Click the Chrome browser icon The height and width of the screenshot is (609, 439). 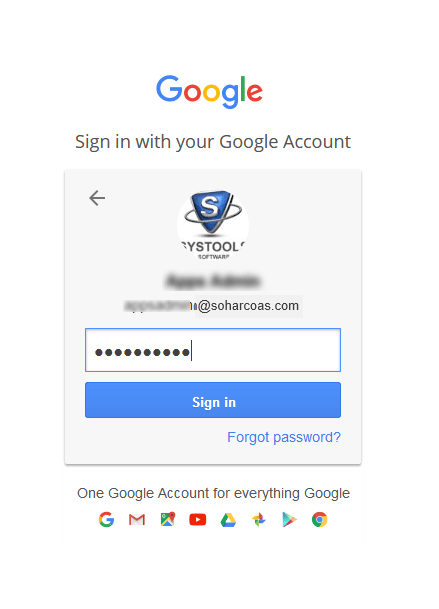click(320, 520)
